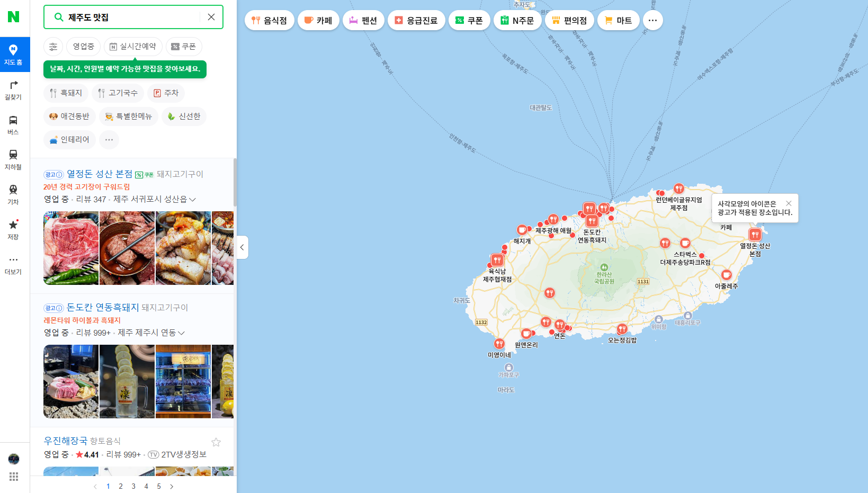The width and height of the screenshot is (868, 493).
Task: Toggle the 특별한메뉴 filter
Action: (x=129, y=116)
